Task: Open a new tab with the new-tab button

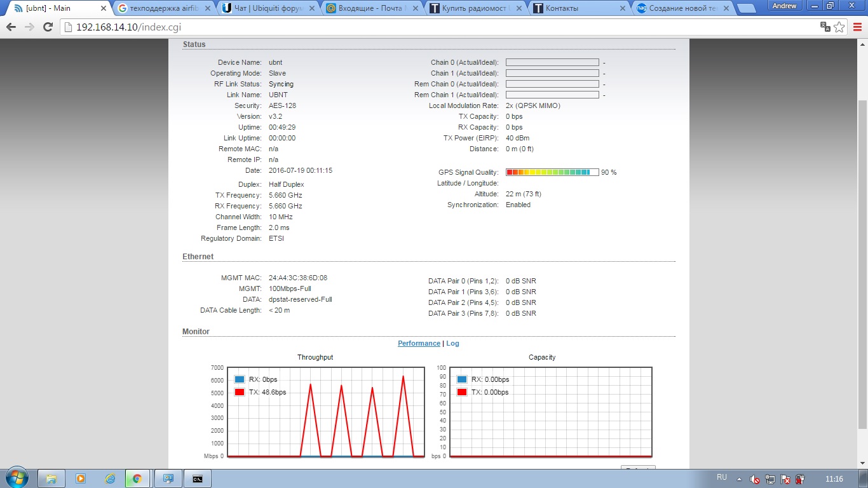Action: click(747, 8)
